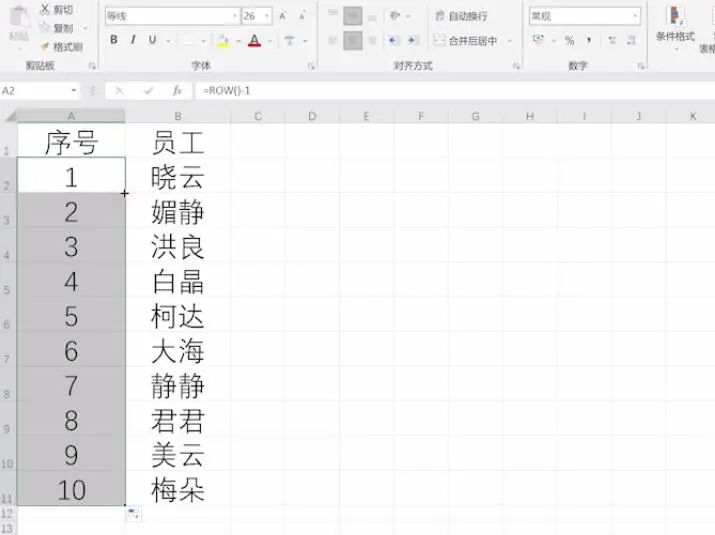Click the percent style icon

point(569,40)
